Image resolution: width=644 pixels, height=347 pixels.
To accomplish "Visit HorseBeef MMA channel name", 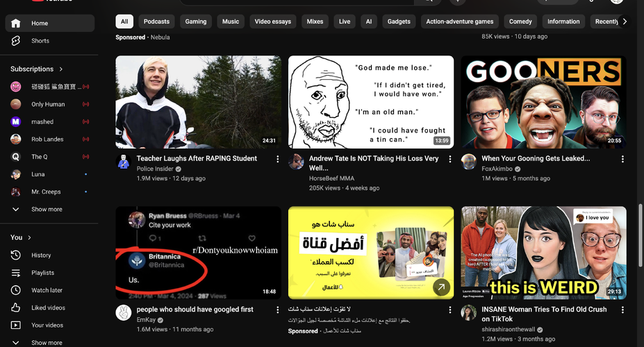I will 331,178.
